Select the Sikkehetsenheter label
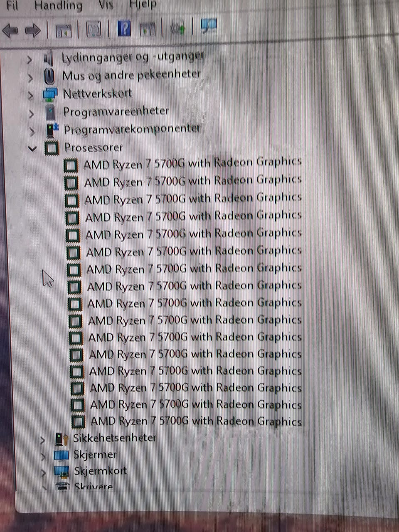 (x=115, y=438)
